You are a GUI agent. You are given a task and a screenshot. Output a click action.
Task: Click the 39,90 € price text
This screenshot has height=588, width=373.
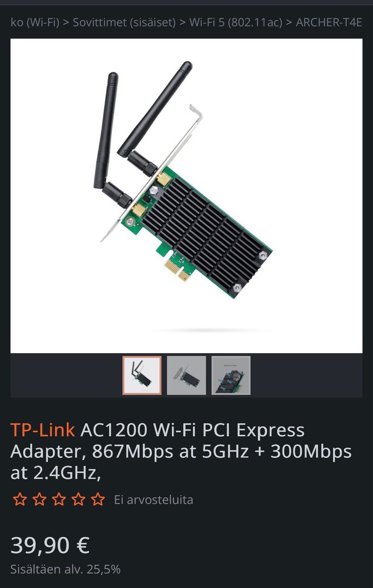tap(50, 545)
